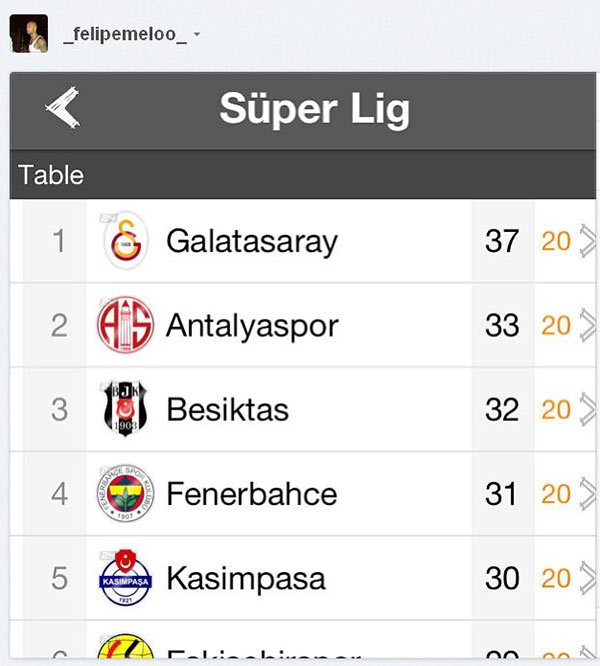Expand Antalyaspor row chevron
This screenshot has width=600, height=666.
point(587,325)
